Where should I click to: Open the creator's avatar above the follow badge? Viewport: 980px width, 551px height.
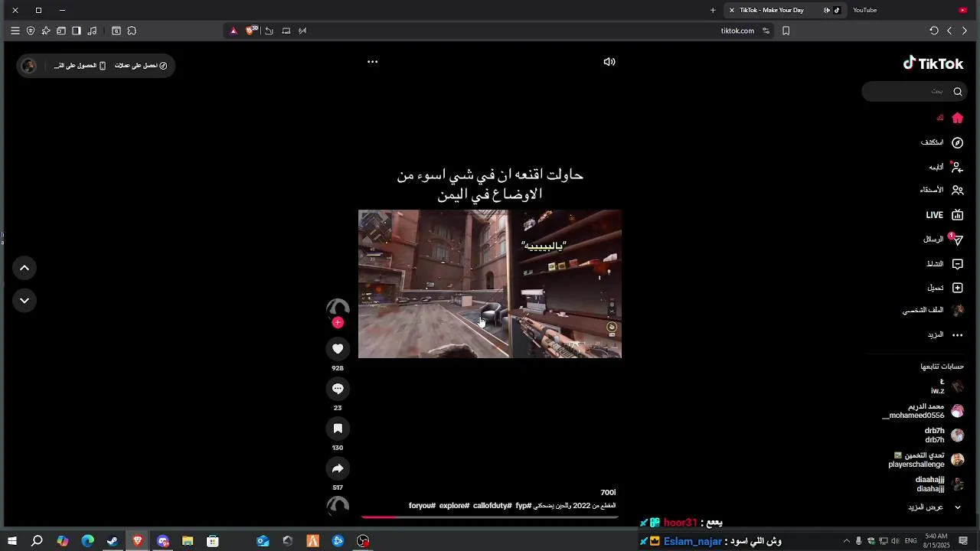(x=338, y=308)
